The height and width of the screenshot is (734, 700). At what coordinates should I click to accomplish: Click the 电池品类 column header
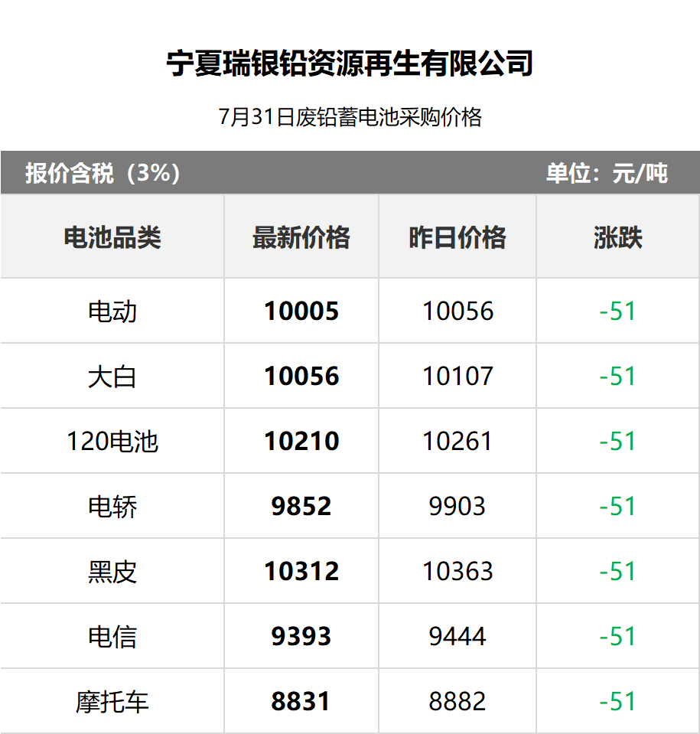coord(112,237)
